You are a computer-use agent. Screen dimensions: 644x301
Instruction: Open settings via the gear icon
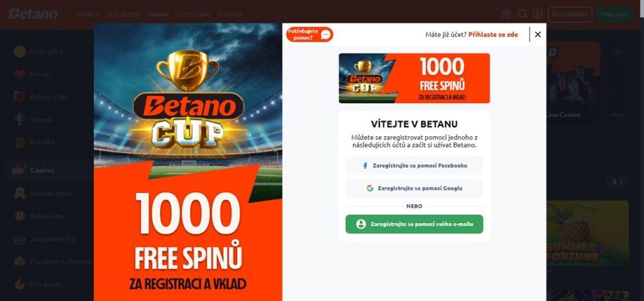click(538, 14)
